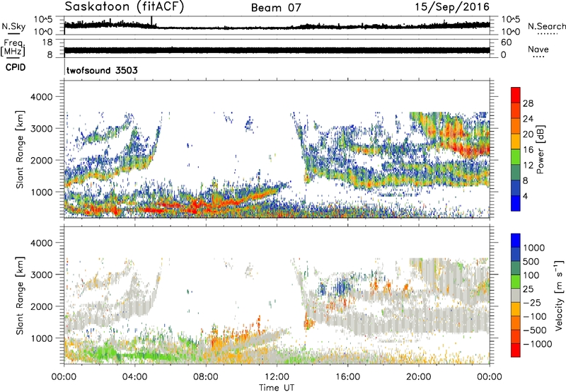This screenshot has height=392, width=566.
Task: Click the 'Velocity [m s-1]' color bar label
Action: point(559,295)
